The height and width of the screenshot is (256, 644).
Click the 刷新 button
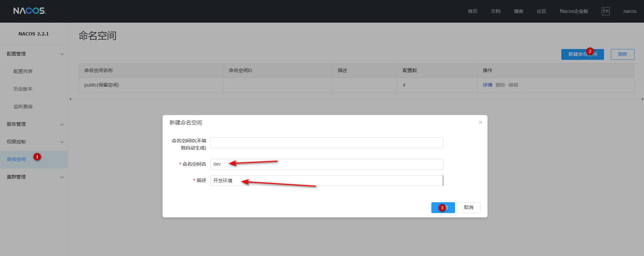point(622,54)
